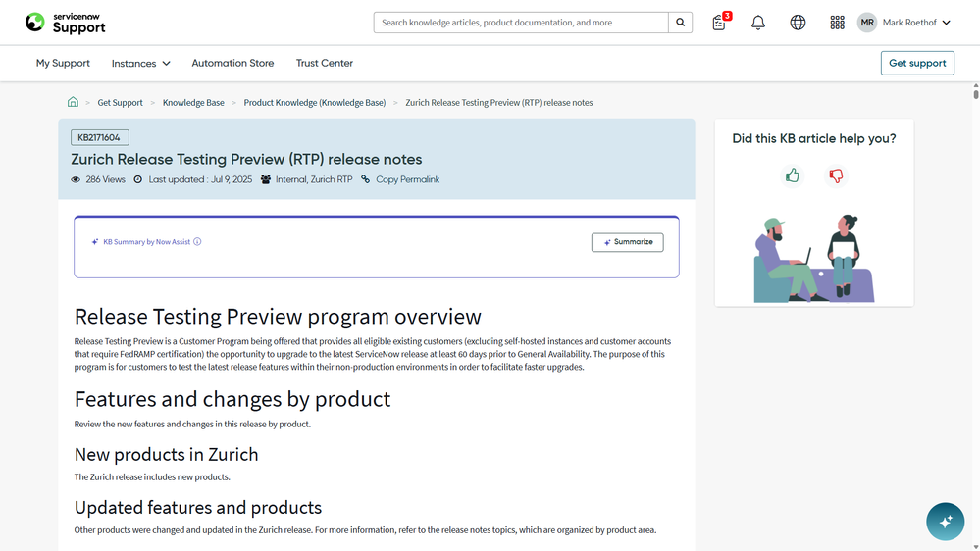Screen dimensions: 980x551
Task: Open Get Support breadcrumb link
Action: (120, 102)
